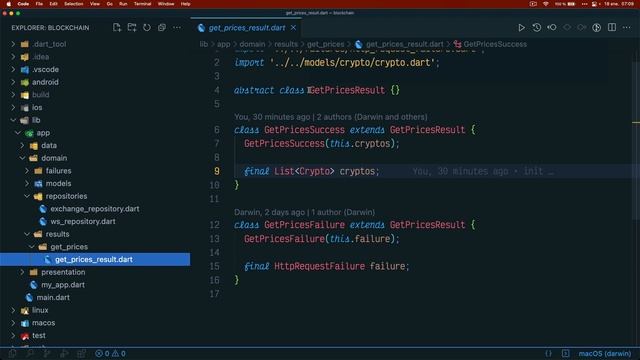
Task: Select get_prices_result.dart in Explorer tree
Action: [95, 259]
